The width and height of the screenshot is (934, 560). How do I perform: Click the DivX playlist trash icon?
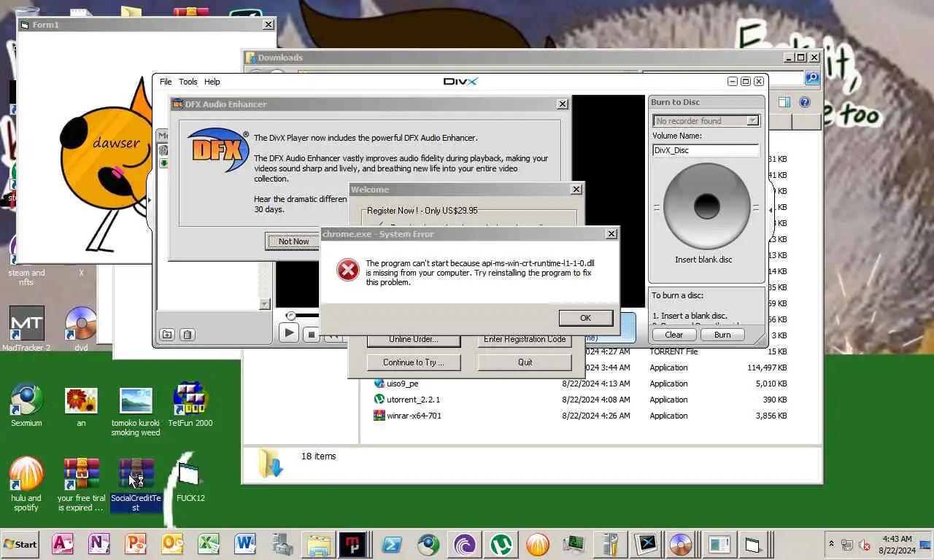(x=187, y=335)
